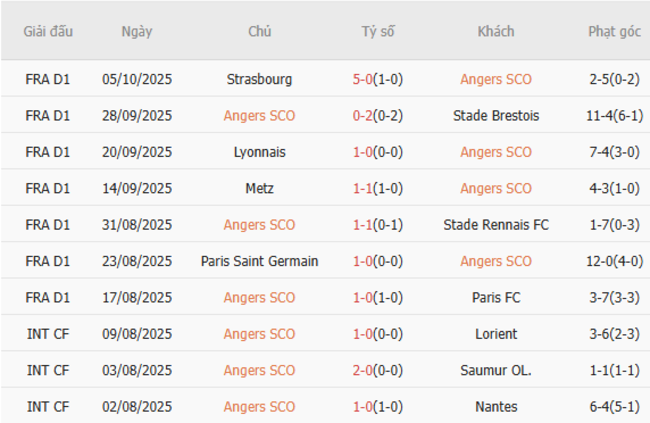Select the 05/10/2025 match date

[x=137, y=79]
